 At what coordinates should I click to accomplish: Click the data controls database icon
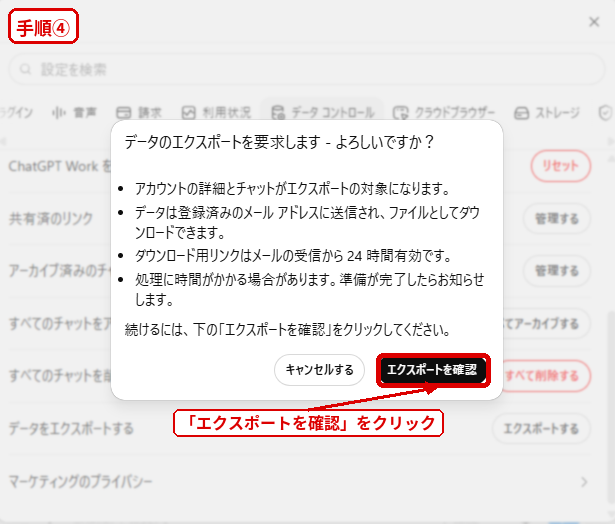click(278, 113)
